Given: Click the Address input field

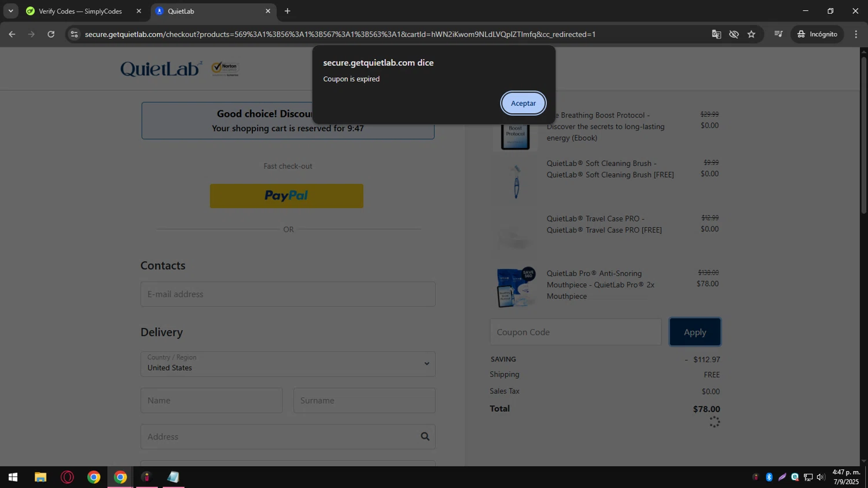Looking at the screenshot, I should pyautogui.click(x=288, y=437).
